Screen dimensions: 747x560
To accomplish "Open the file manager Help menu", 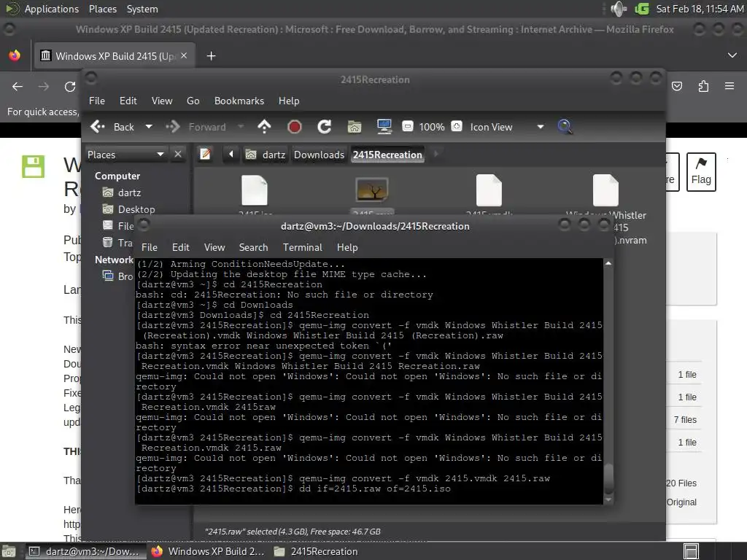I will pyautogui.click(x=289, y=101).
